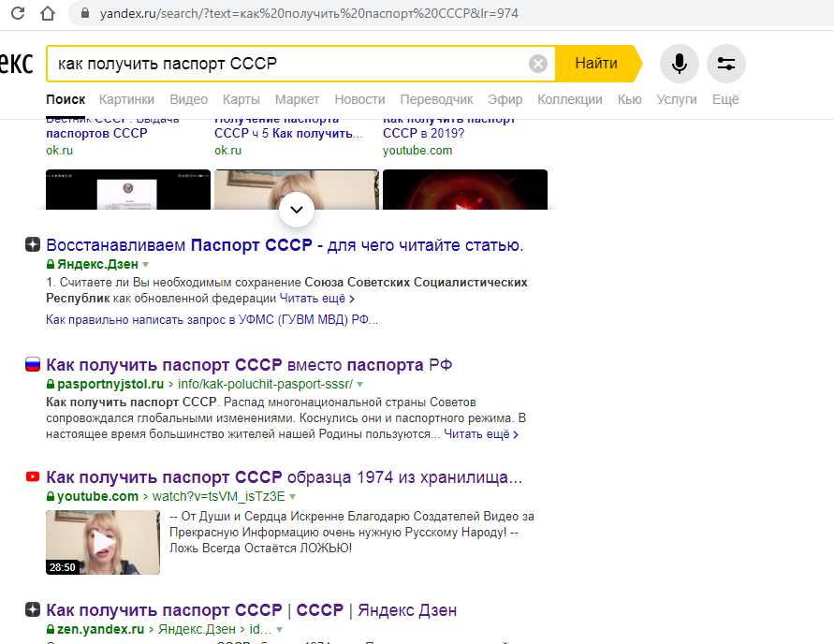The width and height of the screenshot is (834, 644).
Task: Click the yellow Найти search button
Action: point(597,64)
